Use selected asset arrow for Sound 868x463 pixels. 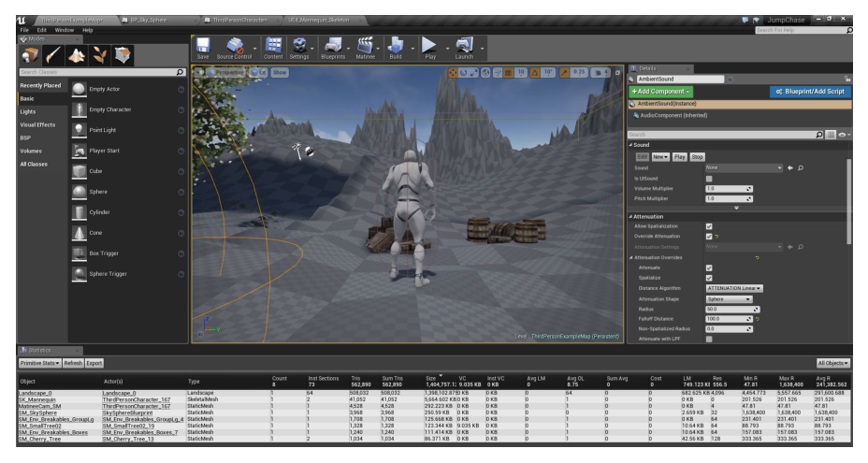point(790,167)
